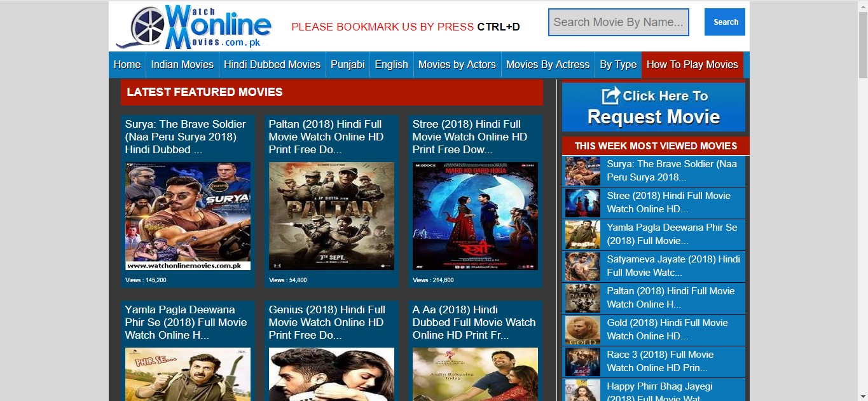Click Yamla Pagla Deewana sidebar thumbnail
The height and width of the screenshot is (401, 868).
tap(582, 234)
